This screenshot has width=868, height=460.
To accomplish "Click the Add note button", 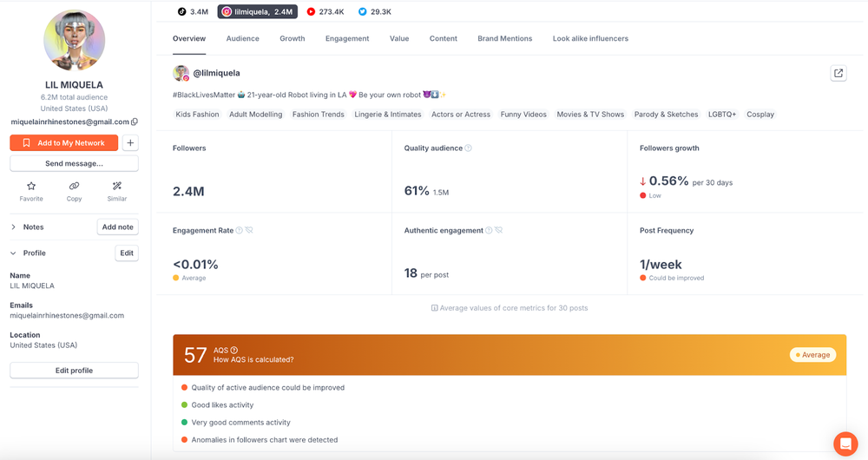I will [117, 227].
